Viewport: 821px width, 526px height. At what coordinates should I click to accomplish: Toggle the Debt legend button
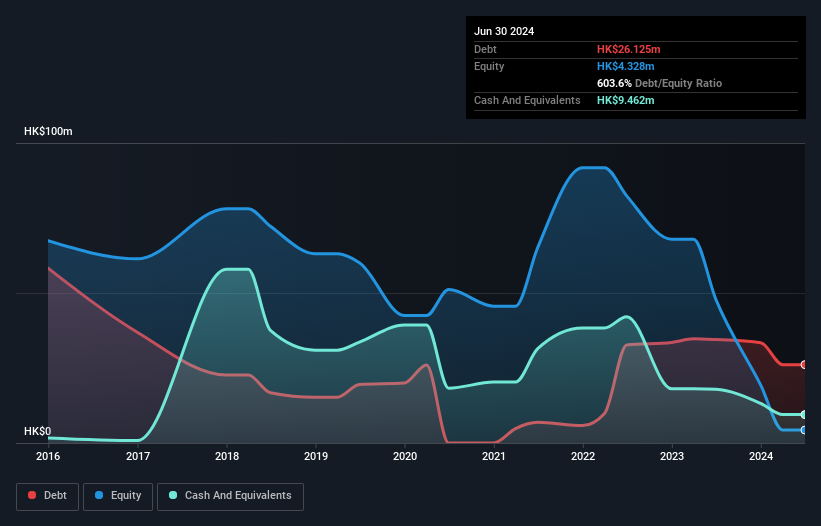47,496
